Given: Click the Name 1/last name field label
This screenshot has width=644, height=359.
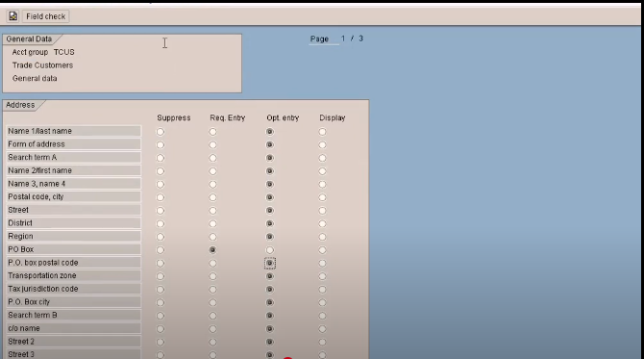Looking at the screenshot, I should pos(73,131).
